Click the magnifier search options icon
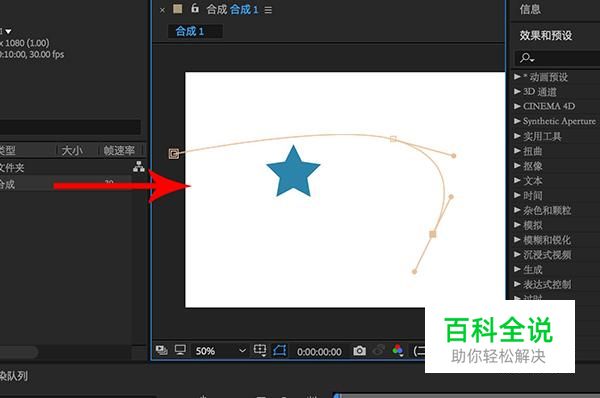This screenshot has height=398, width=600. click(527, 58)
